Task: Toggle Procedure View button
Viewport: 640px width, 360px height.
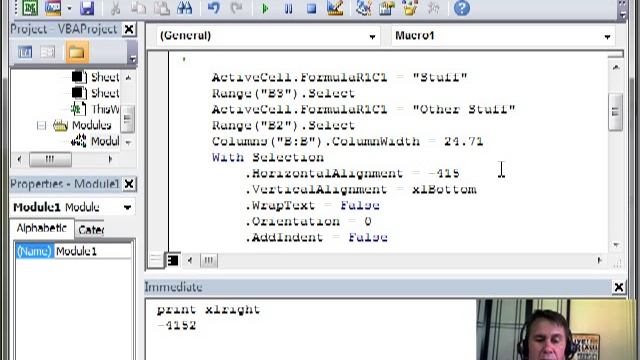Action: coord(156,260)
